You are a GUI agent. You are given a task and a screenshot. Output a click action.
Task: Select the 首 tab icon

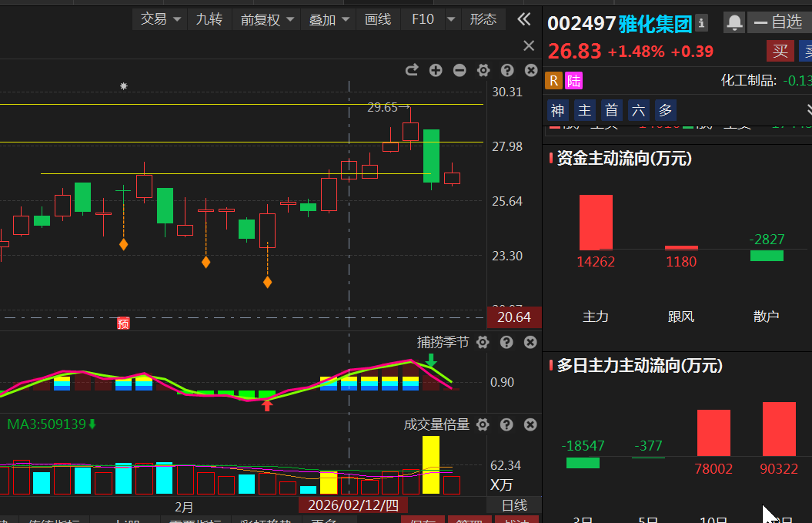point(612,110)
